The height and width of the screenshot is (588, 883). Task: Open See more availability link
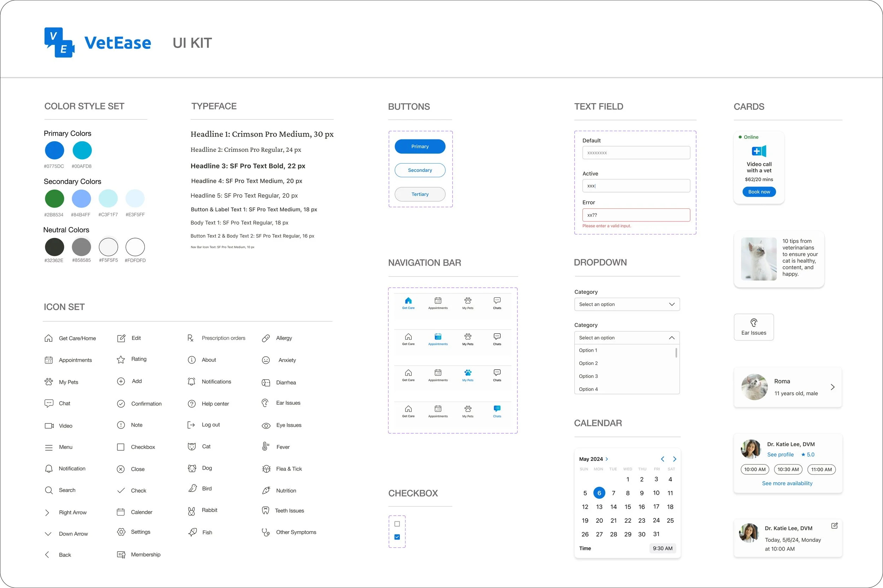pyautogui.click(x=787, y=483)
